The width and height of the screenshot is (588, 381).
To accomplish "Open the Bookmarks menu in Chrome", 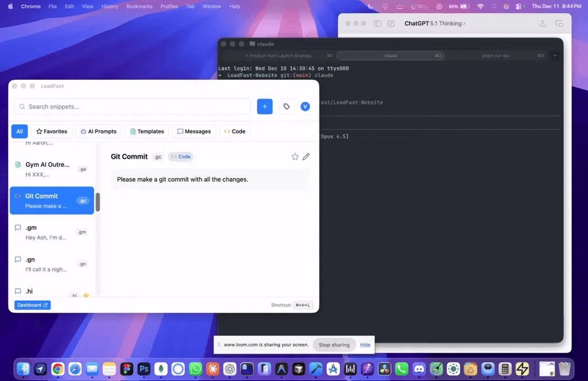I will pyautogui.click(x=140, y=6).
